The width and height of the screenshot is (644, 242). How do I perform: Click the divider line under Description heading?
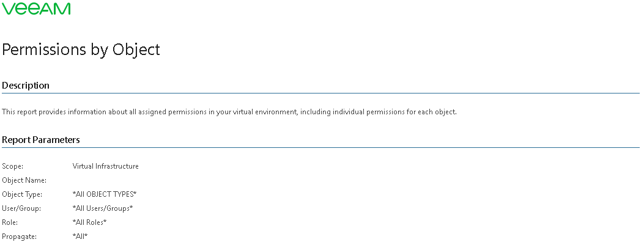point(320,93)
